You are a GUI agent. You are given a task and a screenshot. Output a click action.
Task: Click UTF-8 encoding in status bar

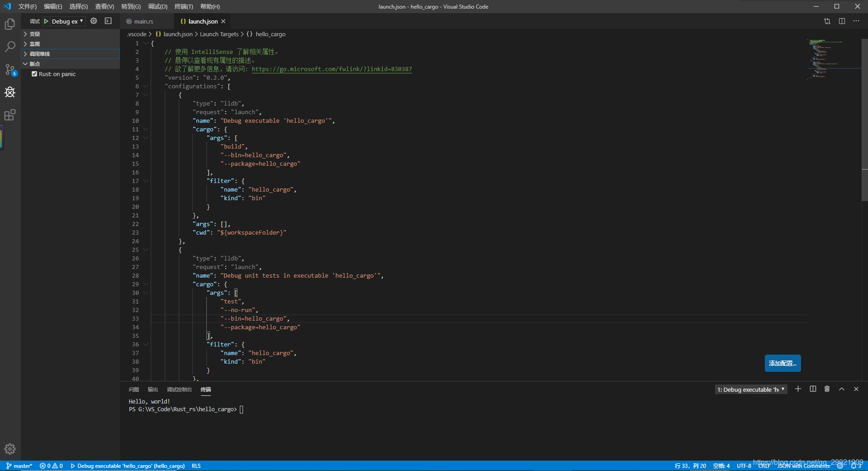coord(744,466)
